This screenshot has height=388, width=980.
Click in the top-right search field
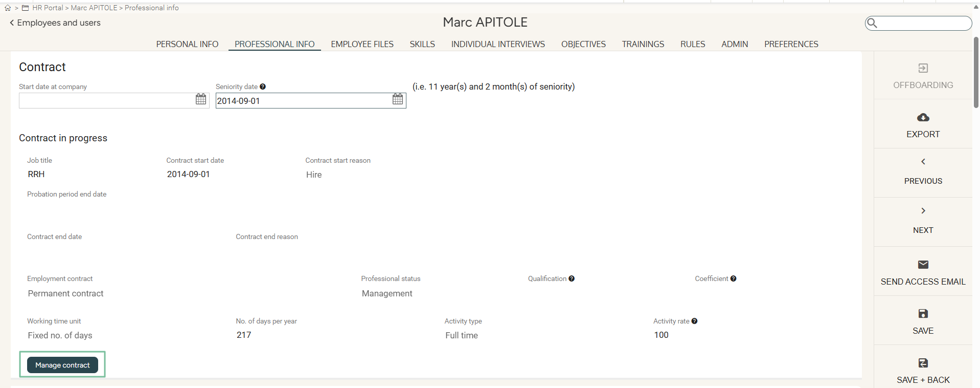923,24
